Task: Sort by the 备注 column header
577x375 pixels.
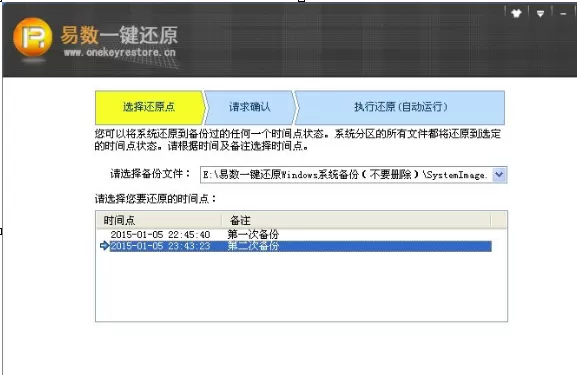Action: [356, 220]
